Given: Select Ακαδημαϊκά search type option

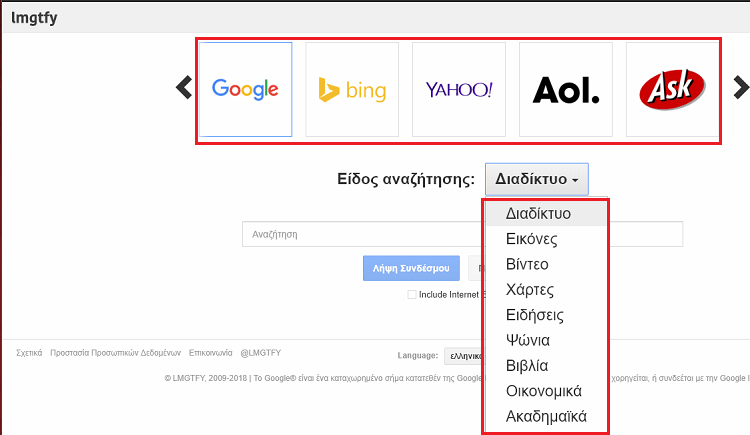Looking at the screenshot, I should tap(546, 416).
